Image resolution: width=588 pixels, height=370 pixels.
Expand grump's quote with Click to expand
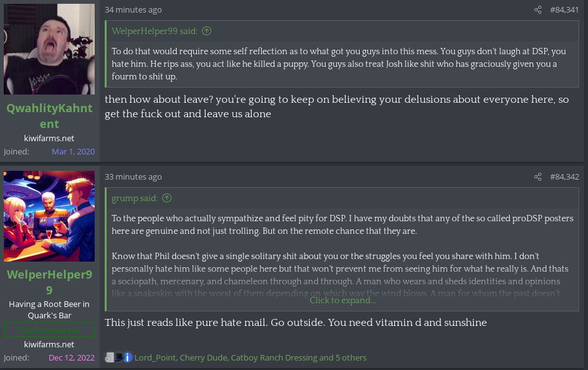tap(343, 300)
